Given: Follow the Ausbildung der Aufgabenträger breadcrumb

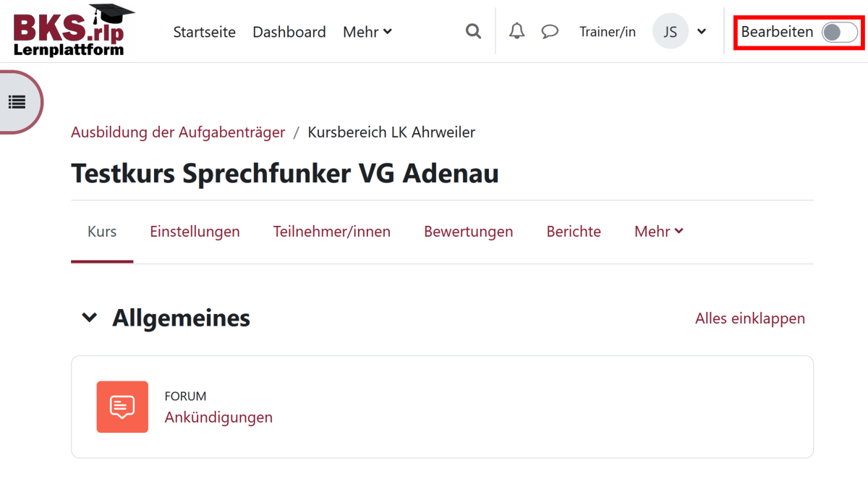Looking at the screenshot, I should 178,132.
